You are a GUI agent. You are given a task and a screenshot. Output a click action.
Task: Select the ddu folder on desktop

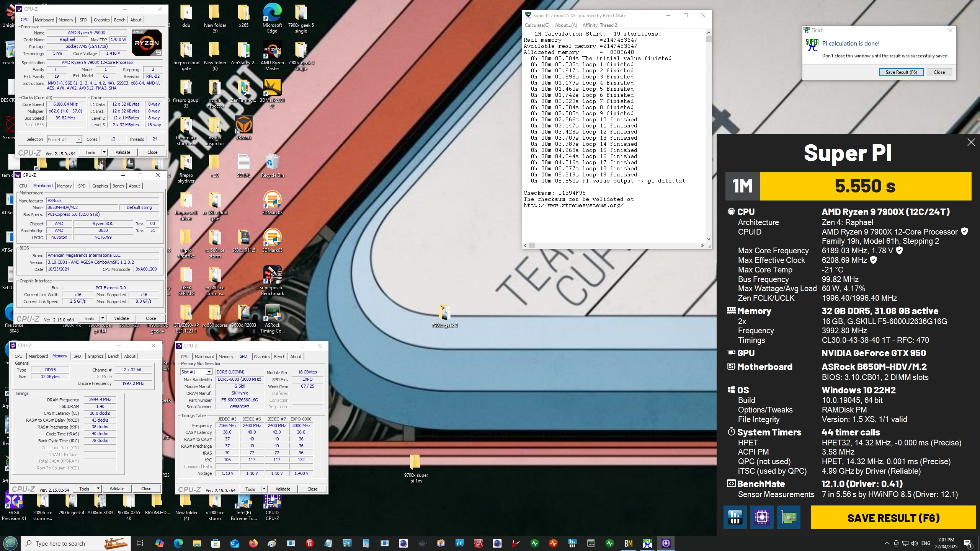point(186,16)
